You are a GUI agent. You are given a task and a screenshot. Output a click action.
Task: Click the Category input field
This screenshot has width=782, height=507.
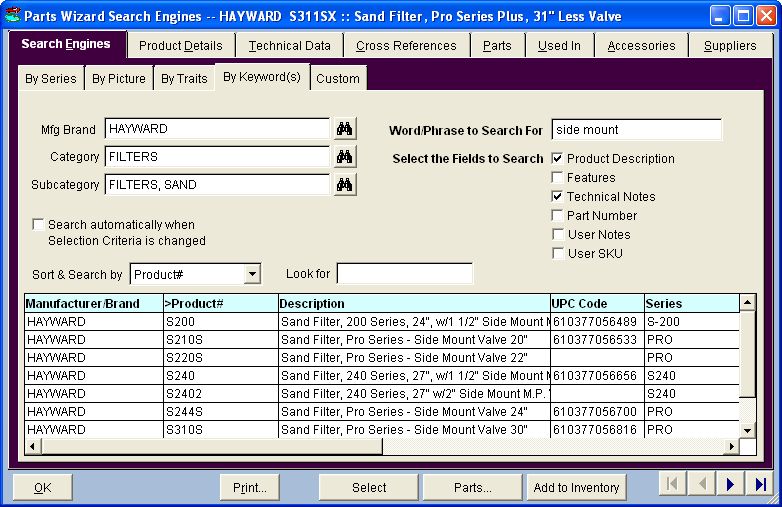(217, 157)
